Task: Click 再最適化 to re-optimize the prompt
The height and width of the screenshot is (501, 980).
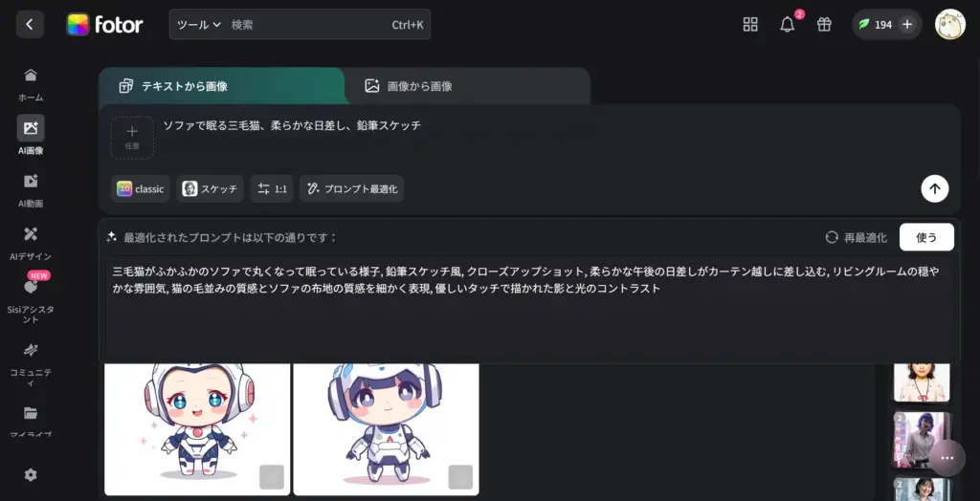Action: [x=856, y=237]
